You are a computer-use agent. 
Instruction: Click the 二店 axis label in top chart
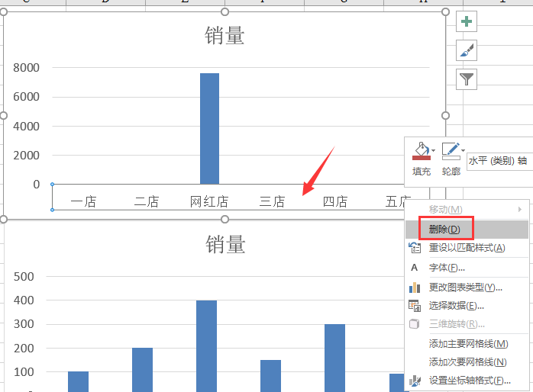click(147, 201)
